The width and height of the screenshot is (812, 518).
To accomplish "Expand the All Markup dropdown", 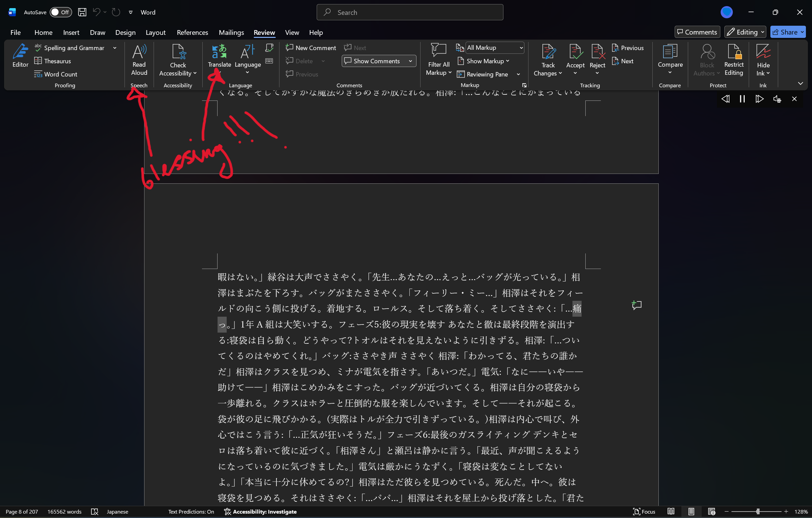I will [x=521, y=48].
